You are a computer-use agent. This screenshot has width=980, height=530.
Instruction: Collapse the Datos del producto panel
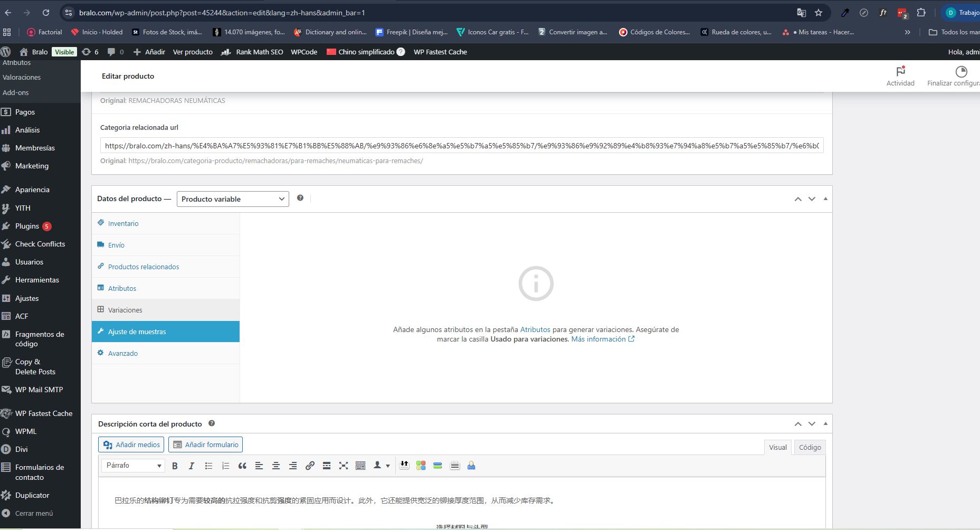(x=825, y=199)
